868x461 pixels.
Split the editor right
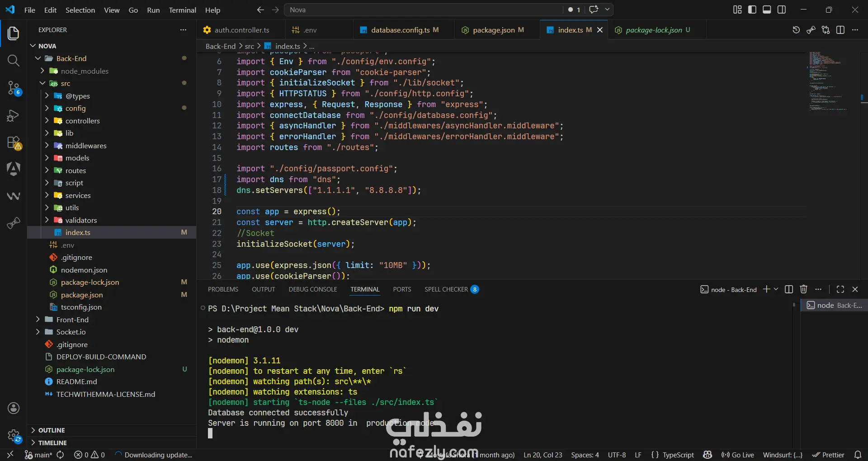pyautogui.click(x=840, y=30)
